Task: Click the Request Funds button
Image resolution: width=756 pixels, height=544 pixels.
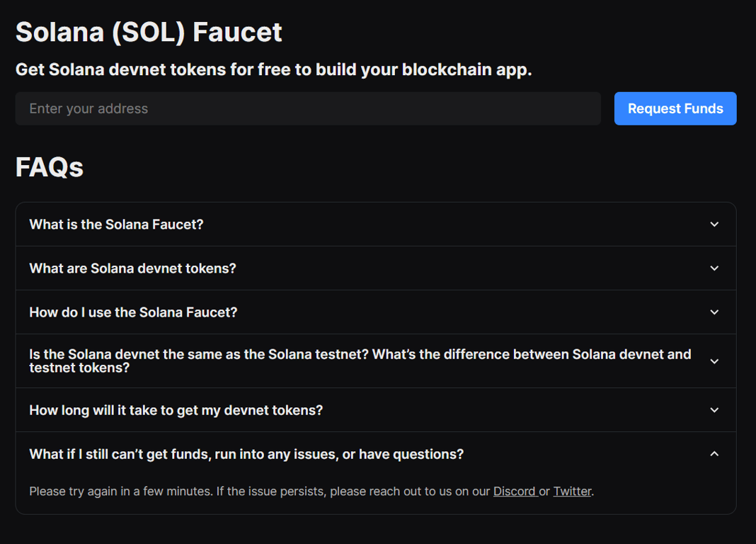Action: pos(675,108)
